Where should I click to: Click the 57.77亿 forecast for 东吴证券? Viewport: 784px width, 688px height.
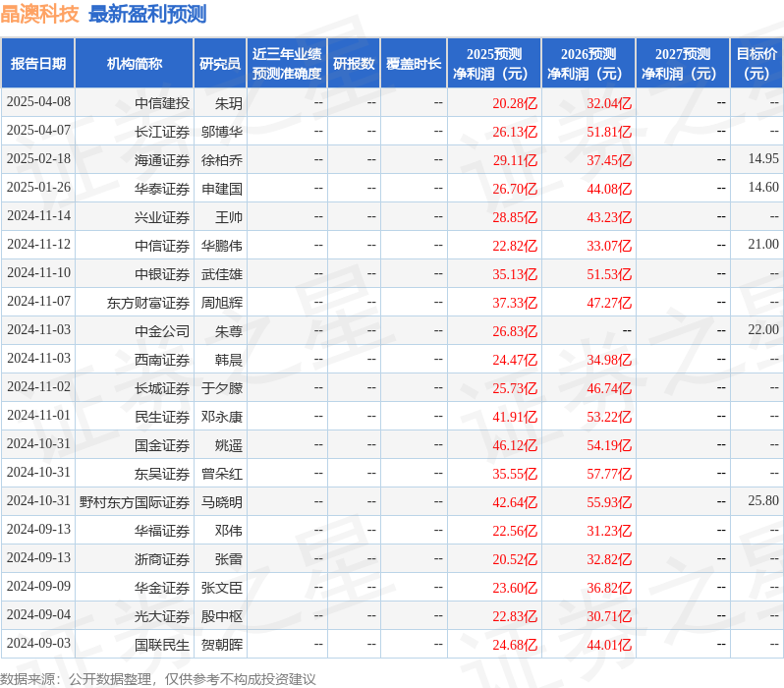coord(609,474)
